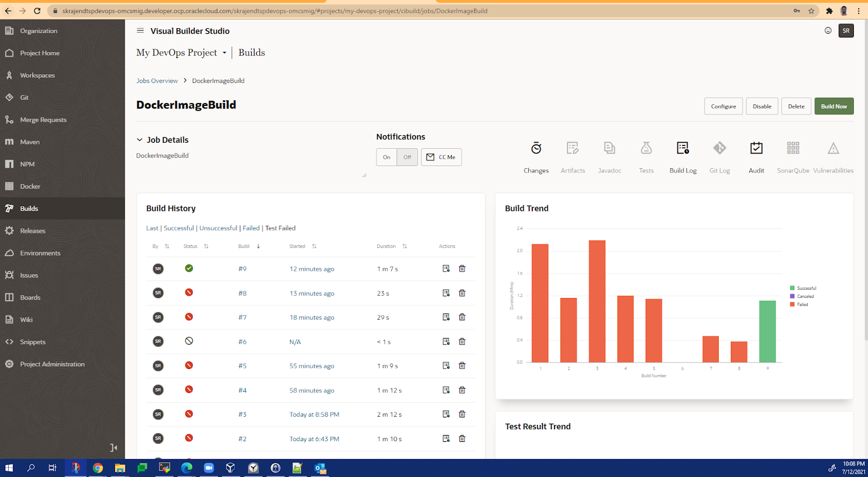View build log for build #6

click(446, 341)
